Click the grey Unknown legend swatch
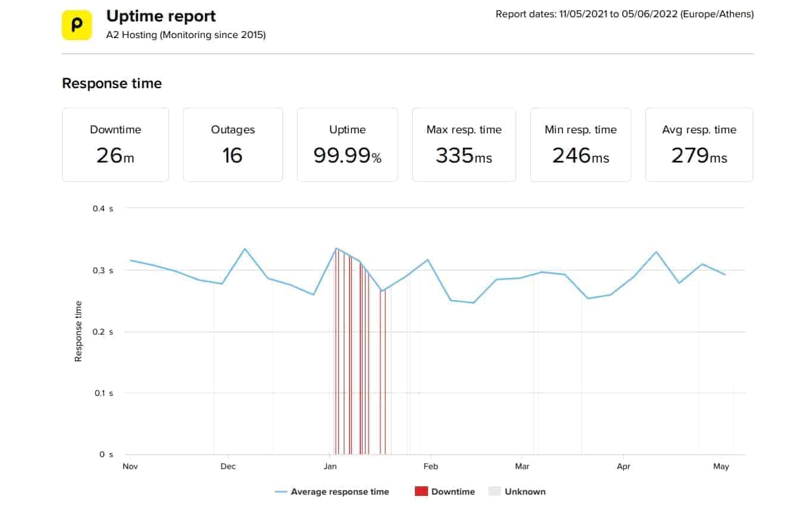Image resolution: width=812 pixels, height=506 pixels. (495, 492)
